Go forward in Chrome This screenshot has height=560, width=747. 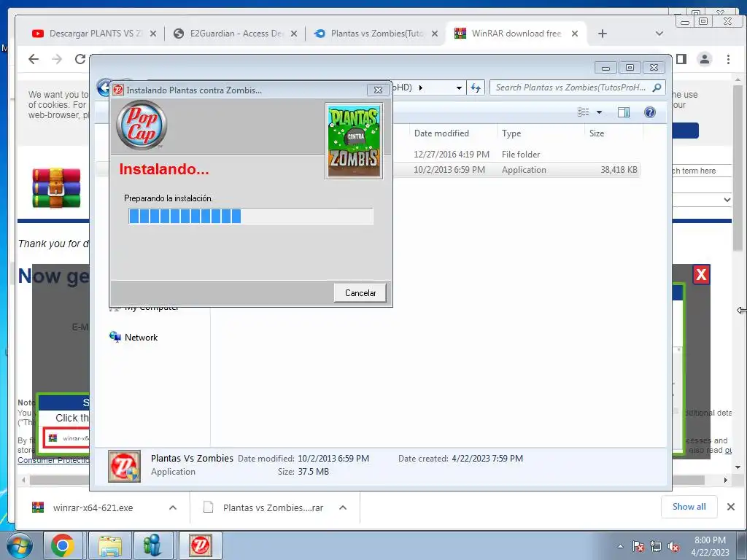pyautogui.click(x=57, y=59)
